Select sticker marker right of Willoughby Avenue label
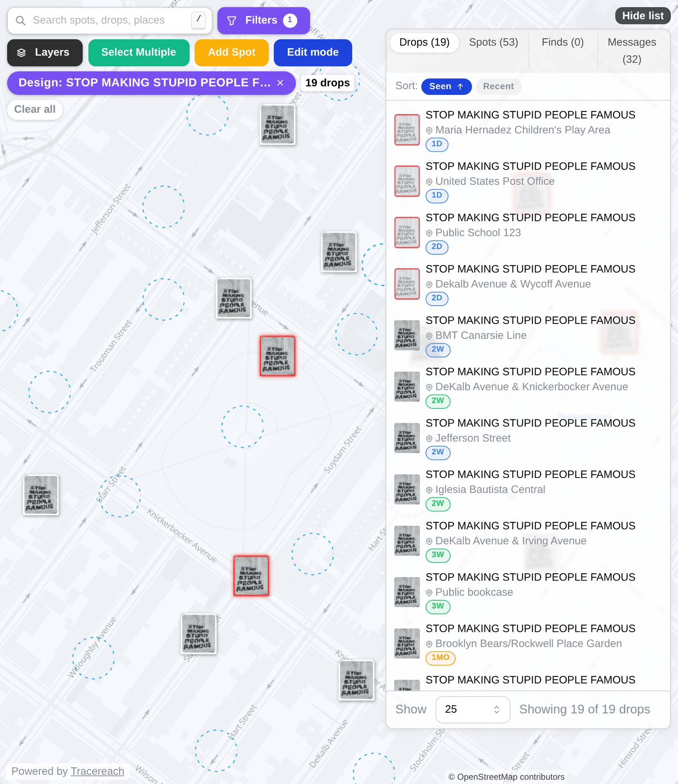This screenshot has height=784, width=678. (x=199, y=634)
